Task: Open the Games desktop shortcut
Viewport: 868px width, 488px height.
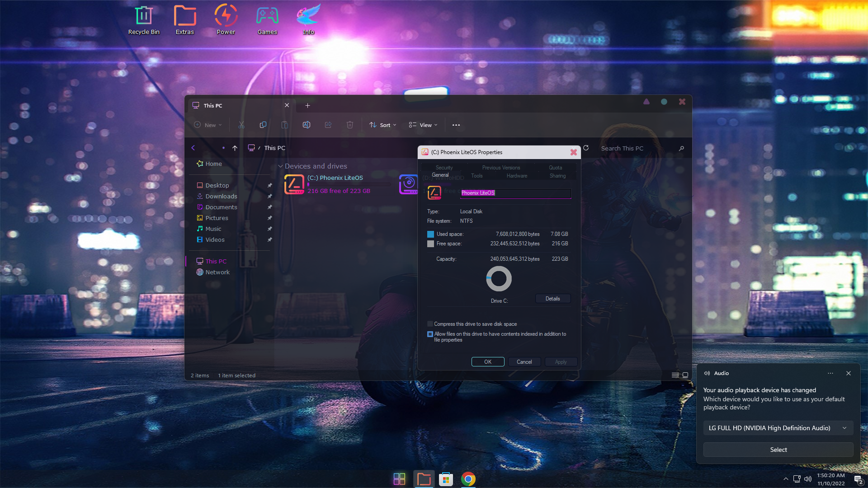Action: 267,20
